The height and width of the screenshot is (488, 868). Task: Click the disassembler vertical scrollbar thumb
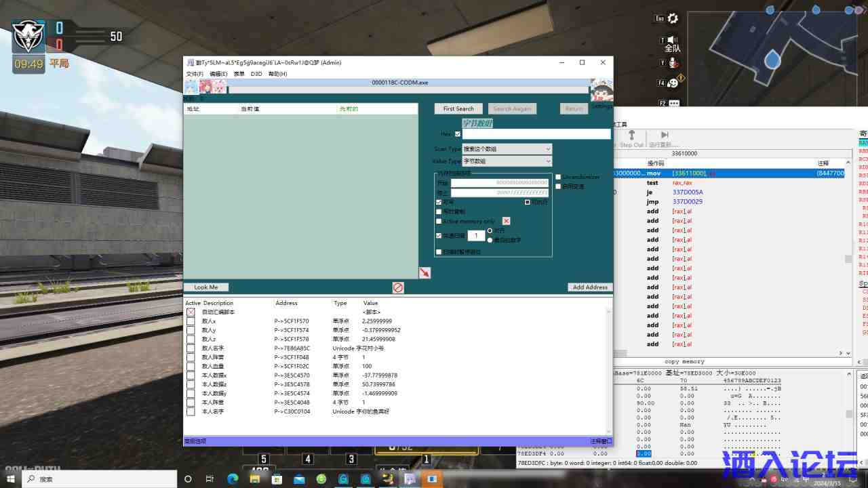pos(848,259)
